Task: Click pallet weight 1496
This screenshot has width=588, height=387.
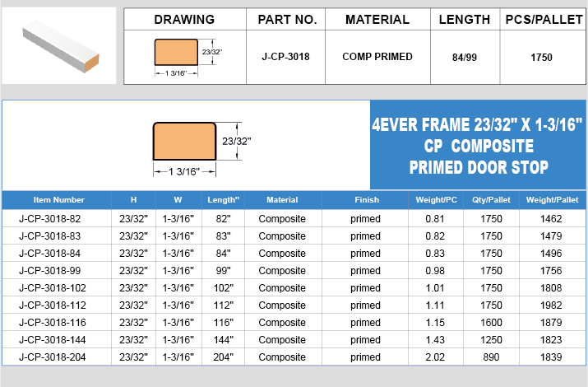Action: click(x=551, y=254)
